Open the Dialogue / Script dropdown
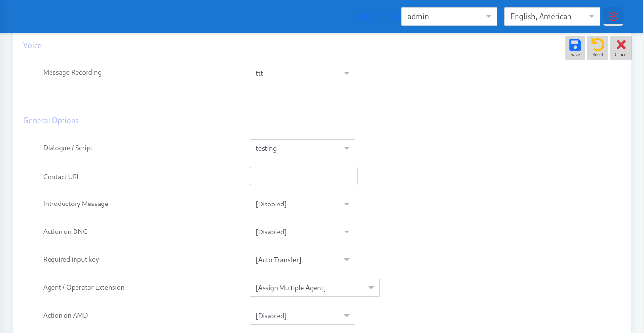This screenshot has width=644, height=333. click(302, 148)
